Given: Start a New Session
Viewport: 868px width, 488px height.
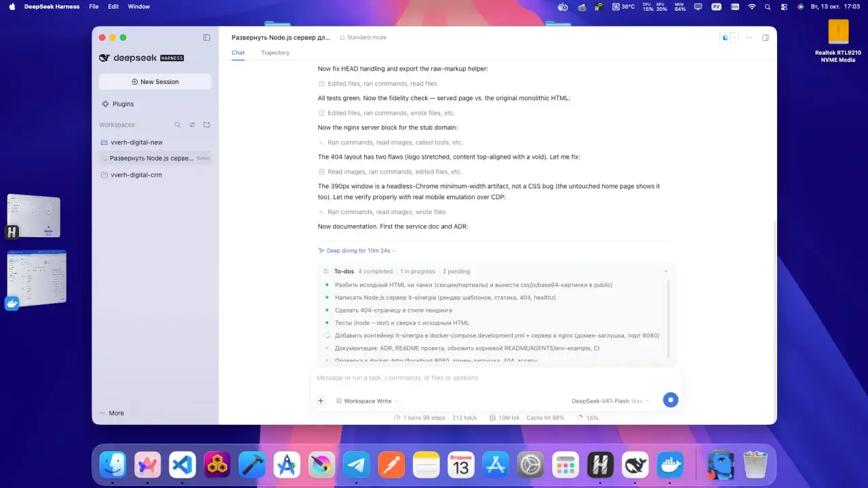Looking at the screenshot, I should [155, 82].
